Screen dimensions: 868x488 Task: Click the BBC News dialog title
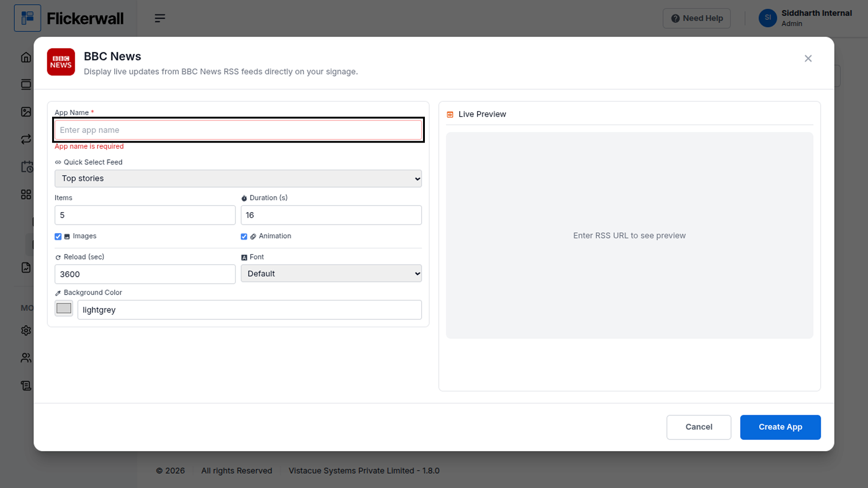(112, 56)
